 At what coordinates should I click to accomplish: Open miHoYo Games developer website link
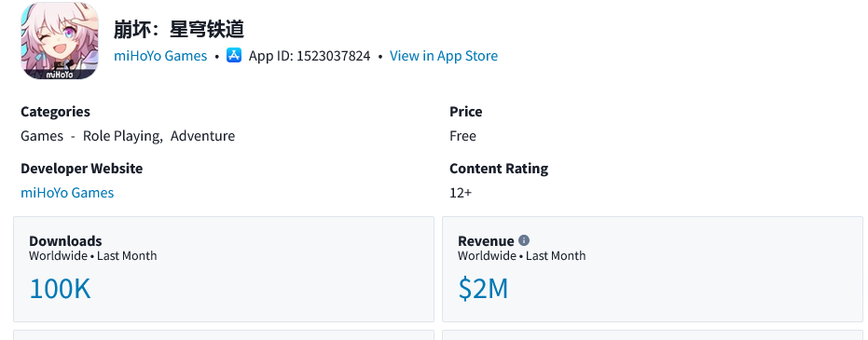pos(67,193)
